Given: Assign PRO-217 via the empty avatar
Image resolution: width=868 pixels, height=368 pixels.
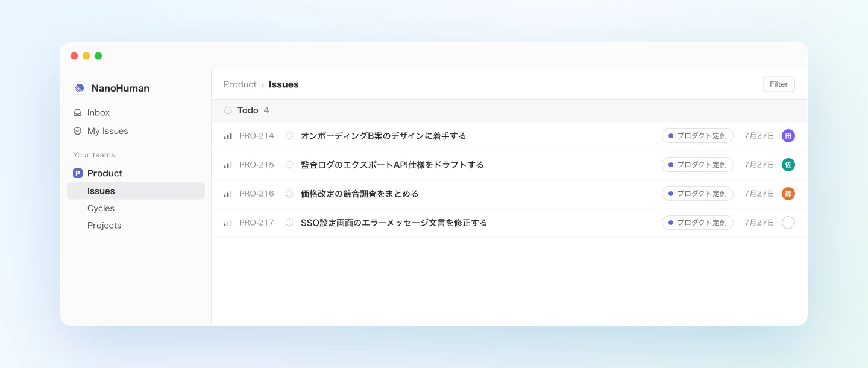Looking at the screenshot, I should [788, 223].
